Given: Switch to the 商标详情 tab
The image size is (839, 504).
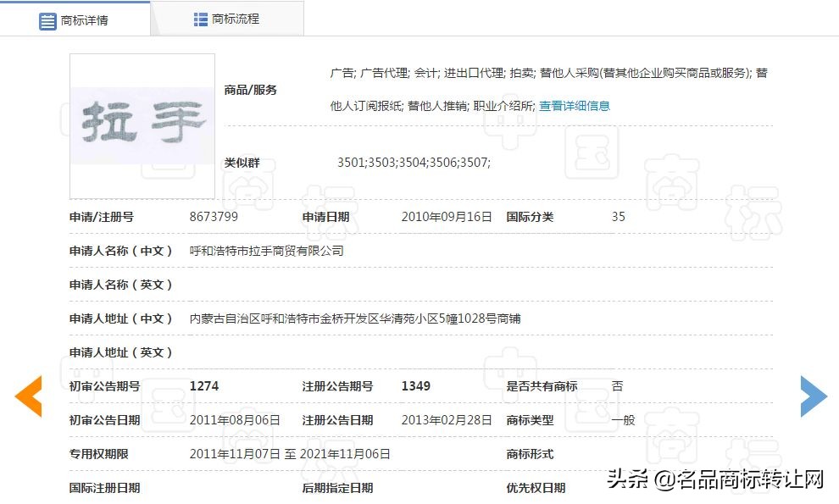Looking at the screenshot, I should (86, 20).
